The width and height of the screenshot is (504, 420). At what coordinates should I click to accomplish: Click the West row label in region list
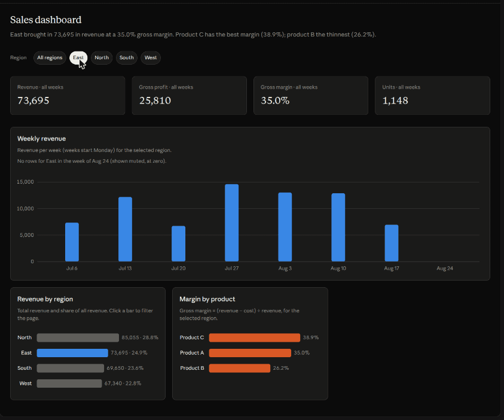[x=25, y=384]
